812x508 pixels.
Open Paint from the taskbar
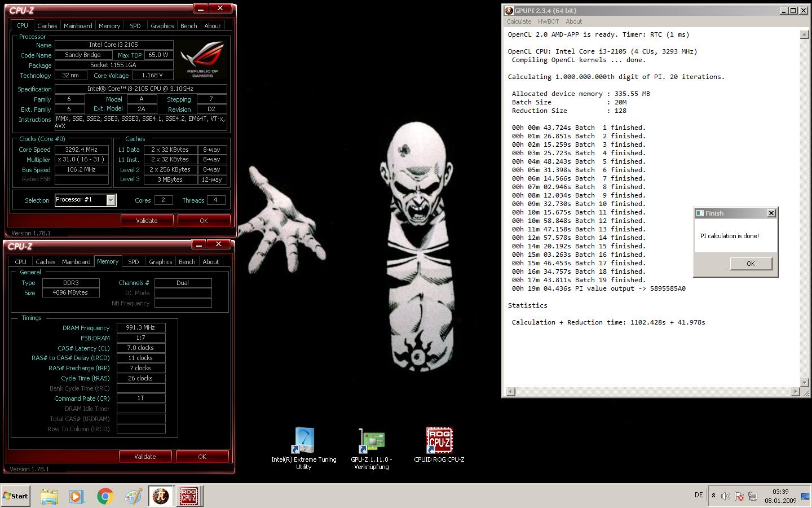(x=133, y=496)
